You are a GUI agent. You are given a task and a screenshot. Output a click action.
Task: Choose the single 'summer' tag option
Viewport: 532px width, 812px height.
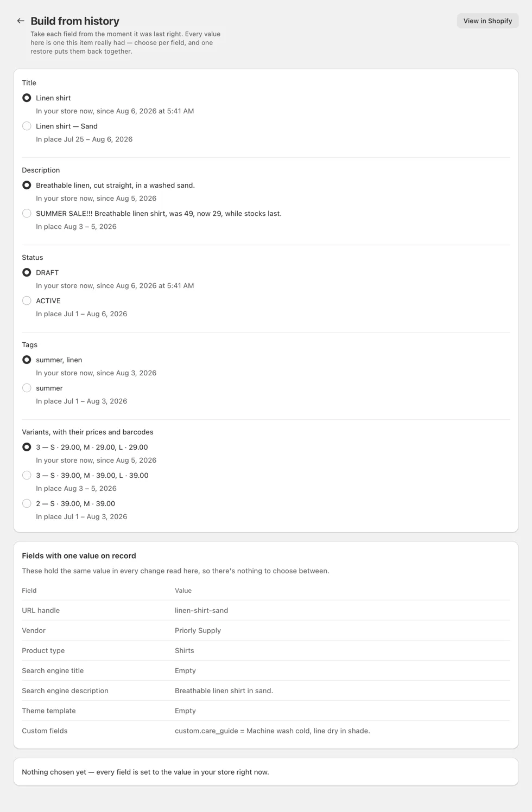27,388
